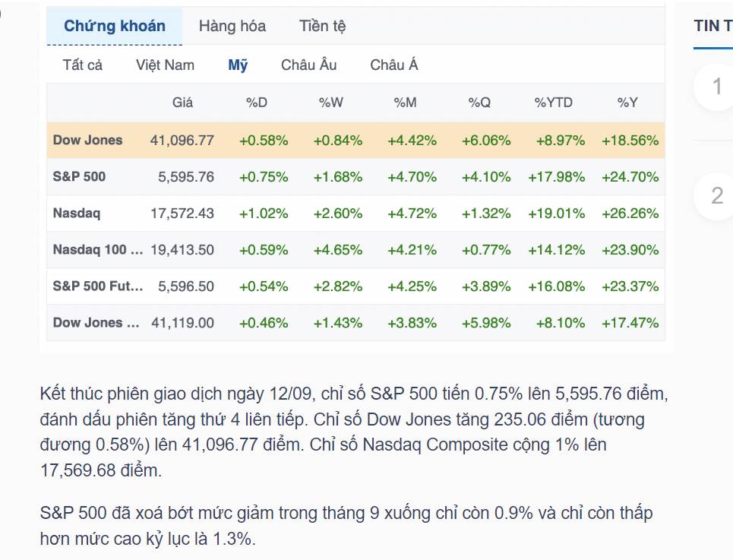Filter by Tất cả region
Screen dimensions: 733x560
(83, 65)
